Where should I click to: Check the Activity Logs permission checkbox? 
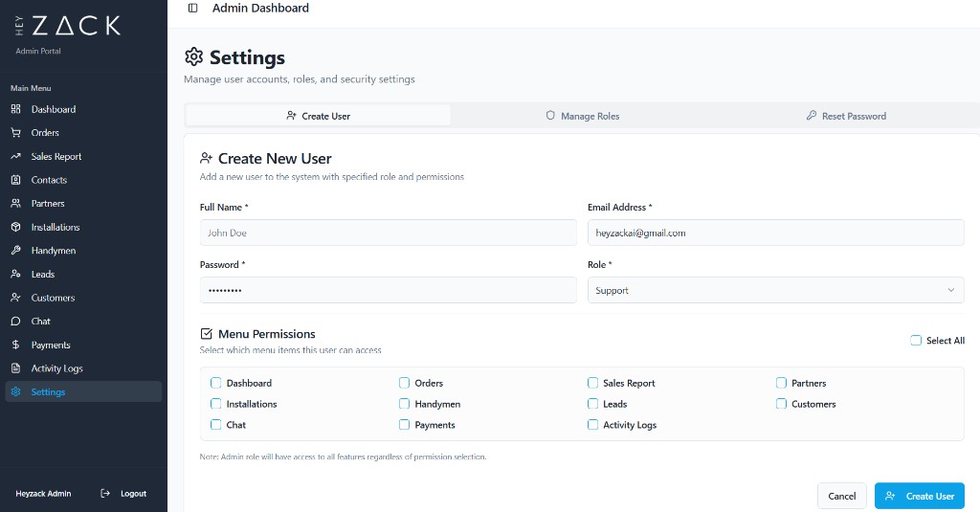[592, 425]
